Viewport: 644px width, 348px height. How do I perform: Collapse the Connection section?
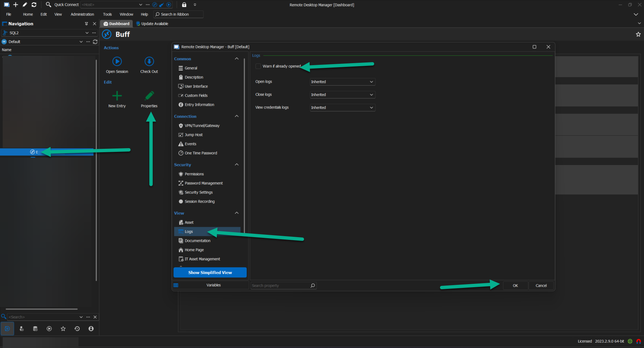click(x=237, y=116)
